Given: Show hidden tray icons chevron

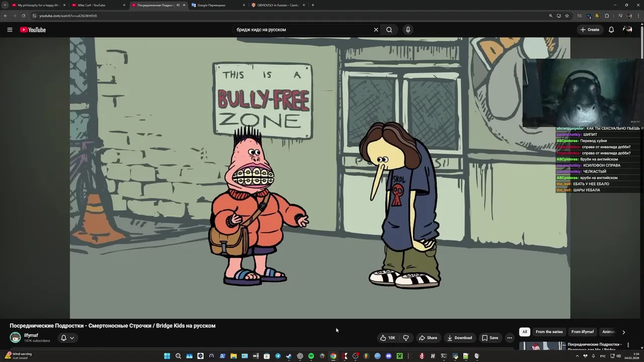Looking at the screenshot, I should (x=577, y=356).
